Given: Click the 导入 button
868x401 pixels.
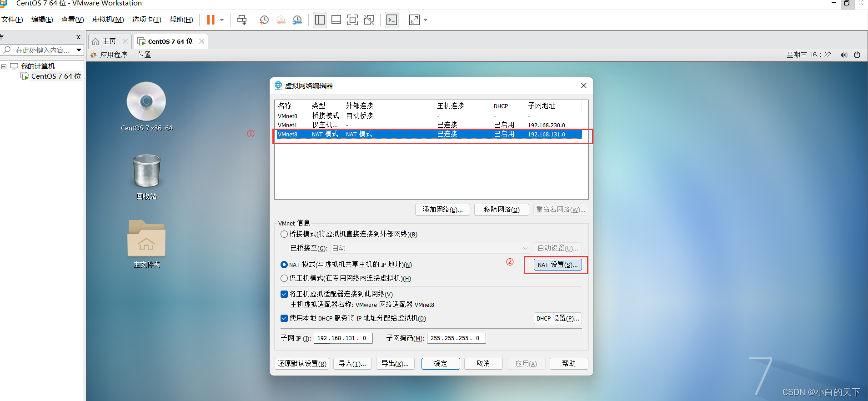Looking at the screenshot, I should 352,364.
